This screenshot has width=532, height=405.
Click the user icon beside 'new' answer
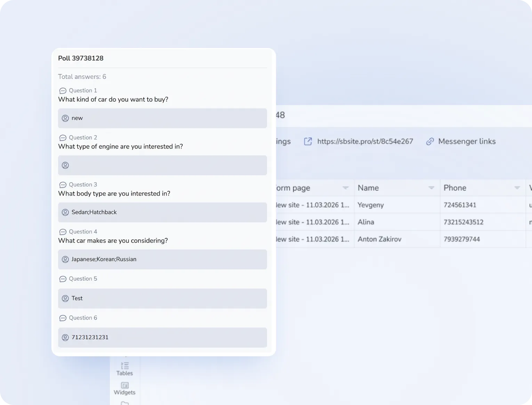tap(65, 118)
